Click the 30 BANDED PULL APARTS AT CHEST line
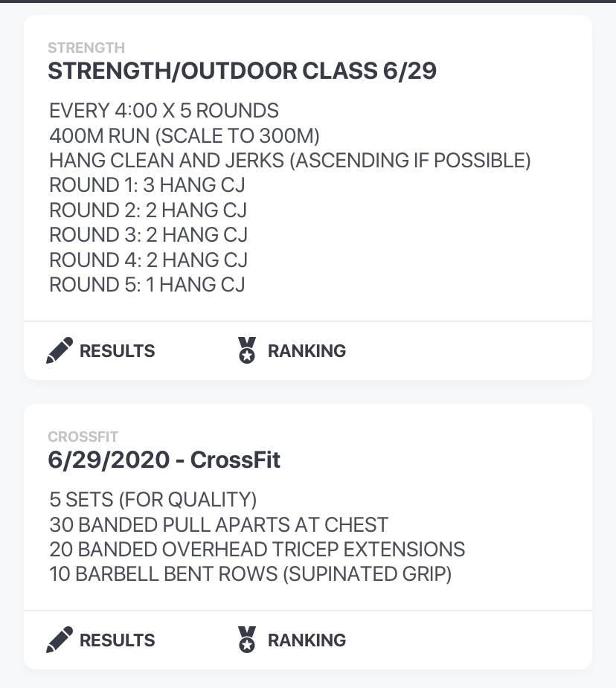This screenshot has width=616, height=688. 219,525
